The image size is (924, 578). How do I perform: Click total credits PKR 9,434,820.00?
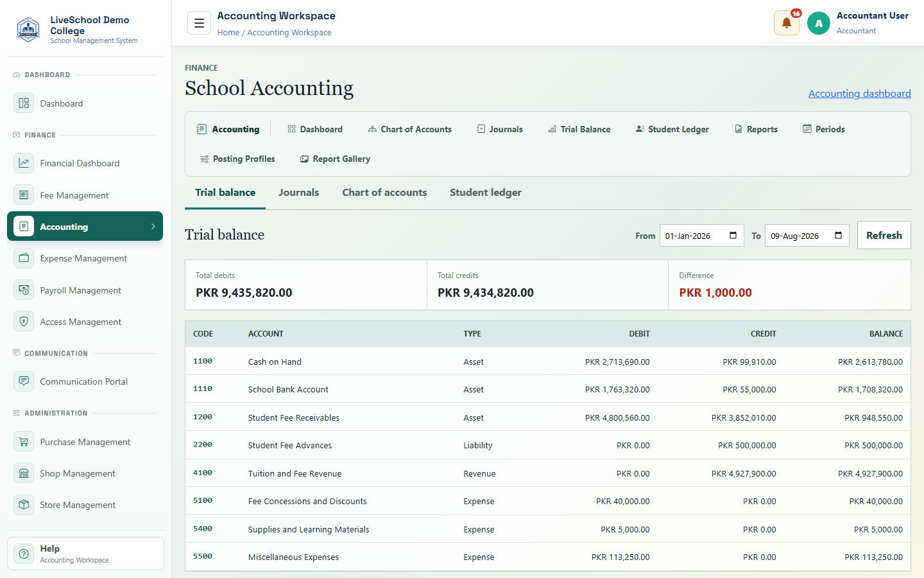[486, 293]
